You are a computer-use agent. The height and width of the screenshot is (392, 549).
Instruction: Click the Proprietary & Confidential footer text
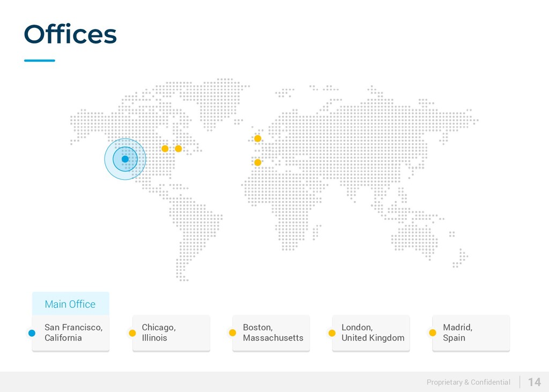tap(469, 382)
